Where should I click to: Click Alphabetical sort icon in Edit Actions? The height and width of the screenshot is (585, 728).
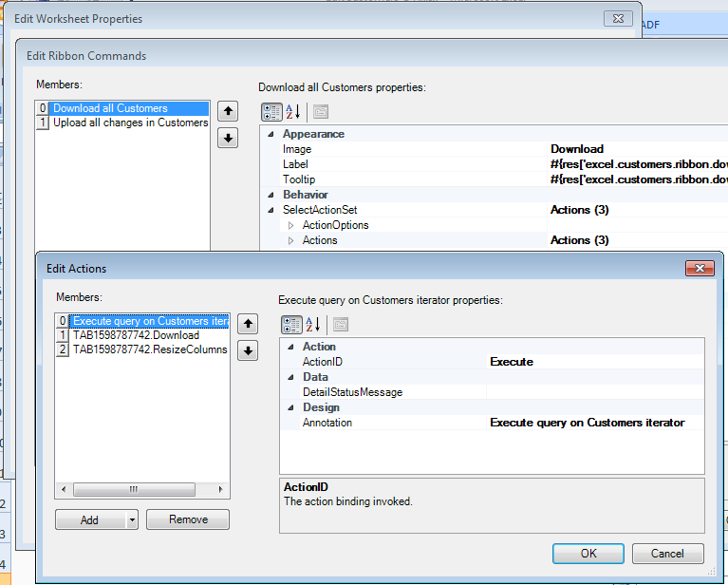pos(313,325)
